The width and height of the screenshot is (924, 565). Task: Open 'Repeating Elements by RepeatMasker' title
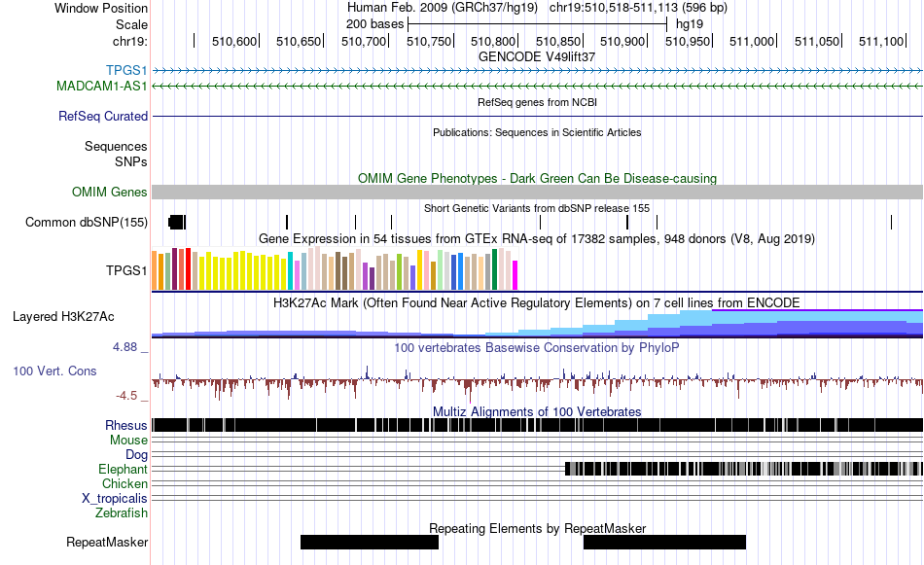tap(538, 528)
